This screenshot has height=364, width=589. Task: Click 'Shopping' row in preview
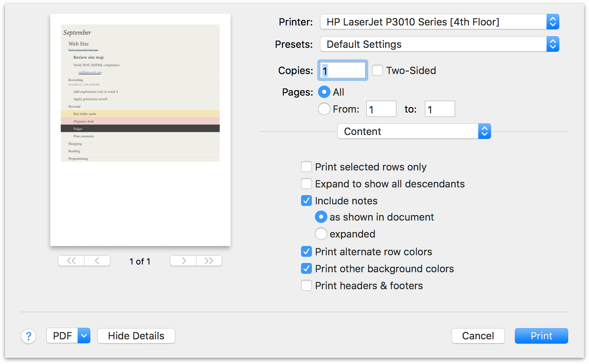[140, 143]
